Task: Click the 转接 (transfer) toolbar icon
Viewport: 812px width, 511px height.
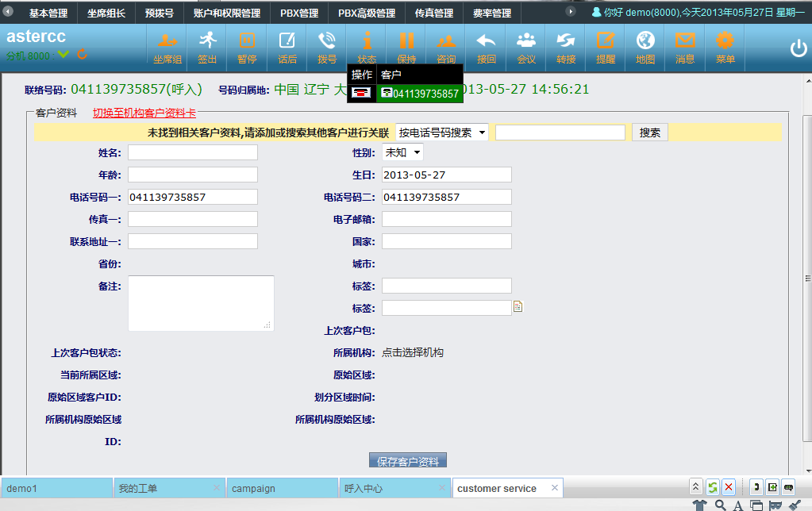Action: click(x=565, y=47)
